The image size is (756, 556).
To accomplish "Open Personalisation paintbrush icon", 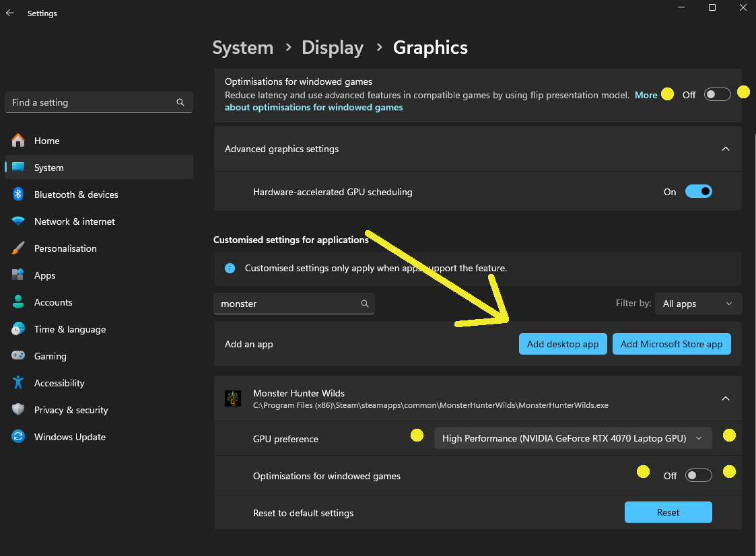I will pos(18,248).
